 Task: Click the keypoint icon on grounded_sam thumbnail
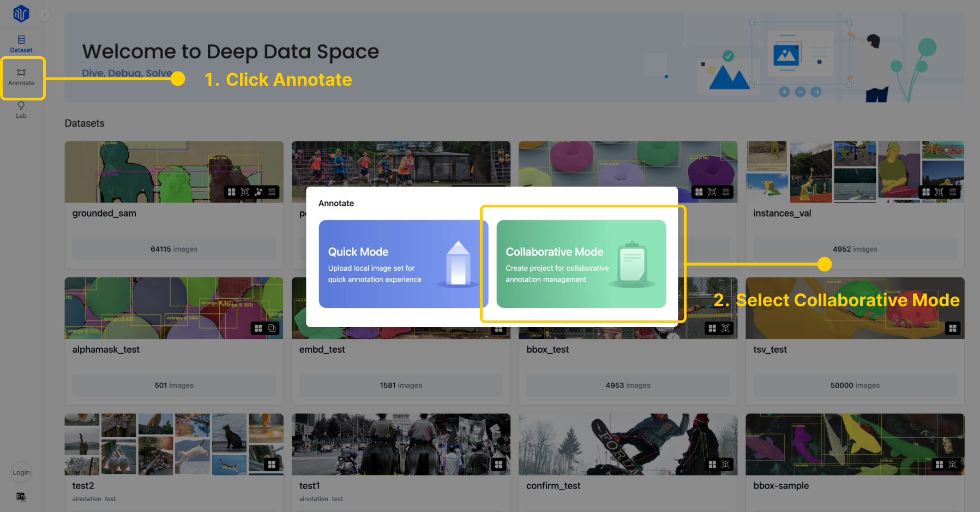(x=258, y=192)
